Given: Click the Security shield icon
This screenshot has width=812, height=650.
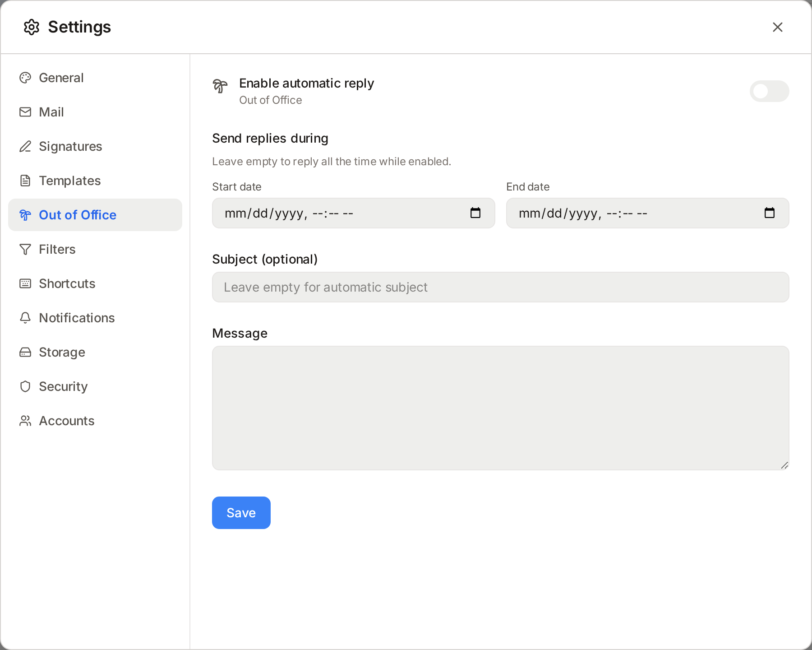Looking at the screenshot, I should pos(25,386).
